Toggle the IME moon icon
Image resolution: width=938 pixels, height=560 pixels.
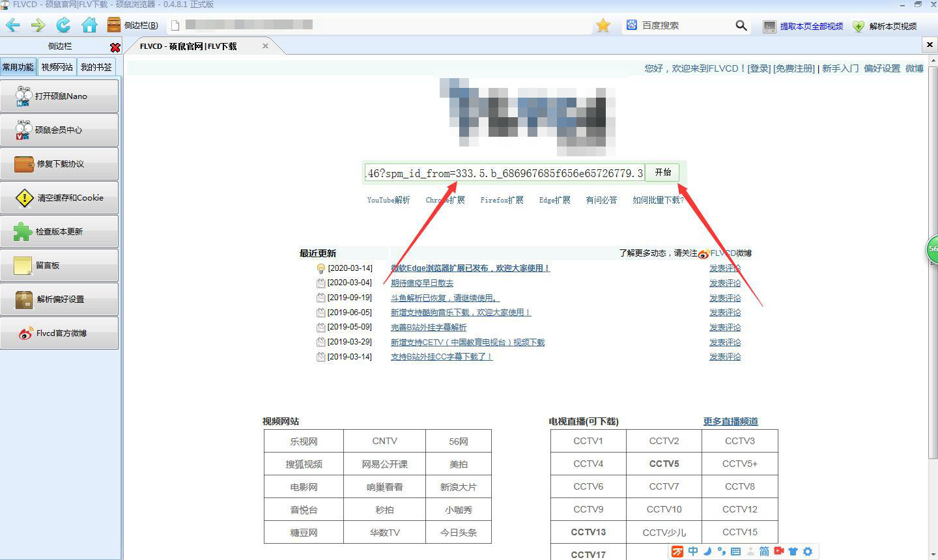(707, 552)
